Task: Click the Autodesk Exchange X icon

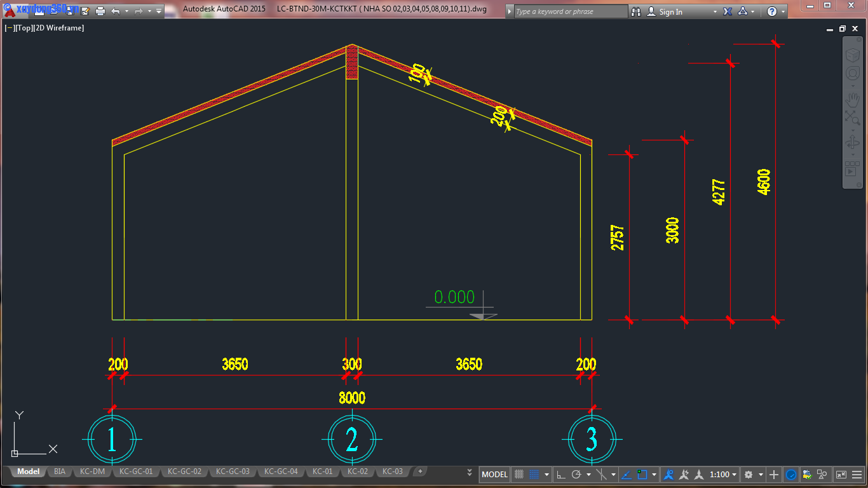Action: pyautogui.click(x=728, y=11)
